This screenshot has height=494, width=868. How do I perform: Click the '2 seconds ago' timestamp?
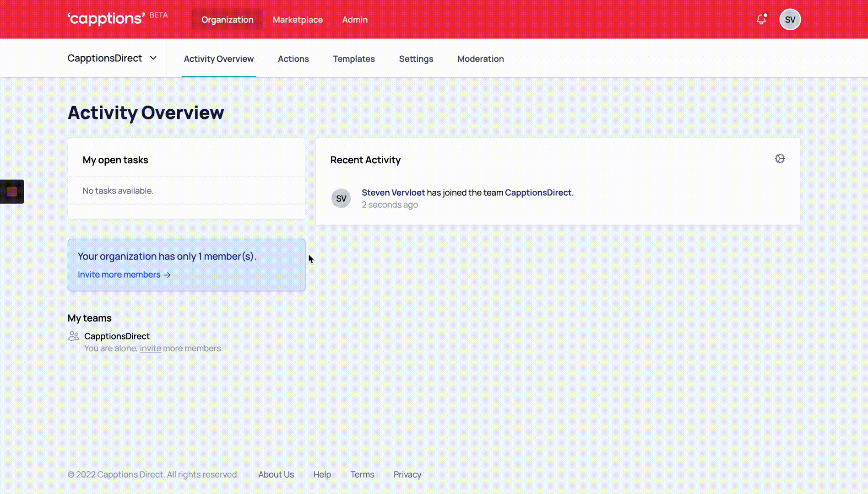point(390,204)
